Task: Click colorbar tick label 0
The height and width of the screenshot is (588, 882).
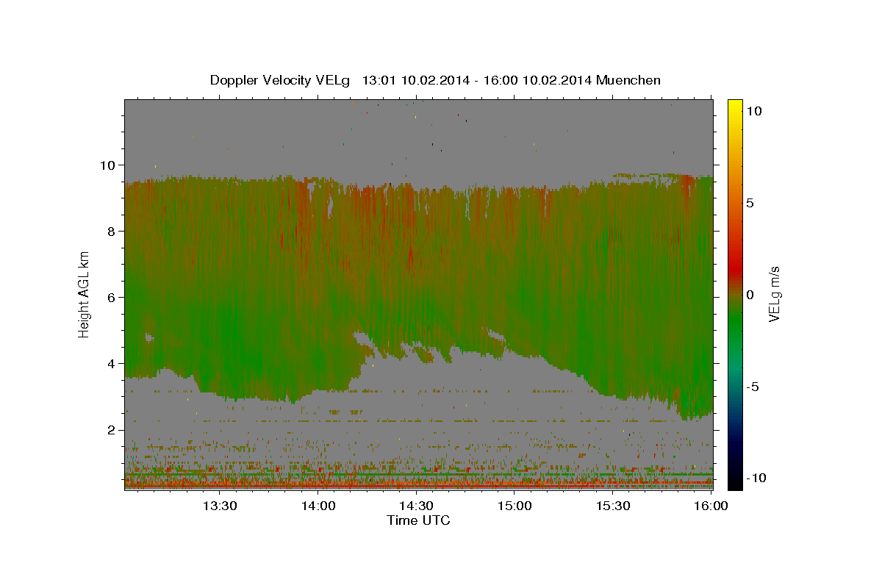Action: click(x=751, y=294)
